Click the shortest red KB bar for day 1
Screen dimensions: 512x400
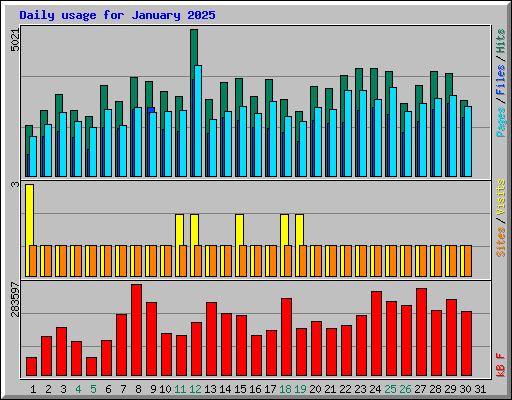(32, 367)
